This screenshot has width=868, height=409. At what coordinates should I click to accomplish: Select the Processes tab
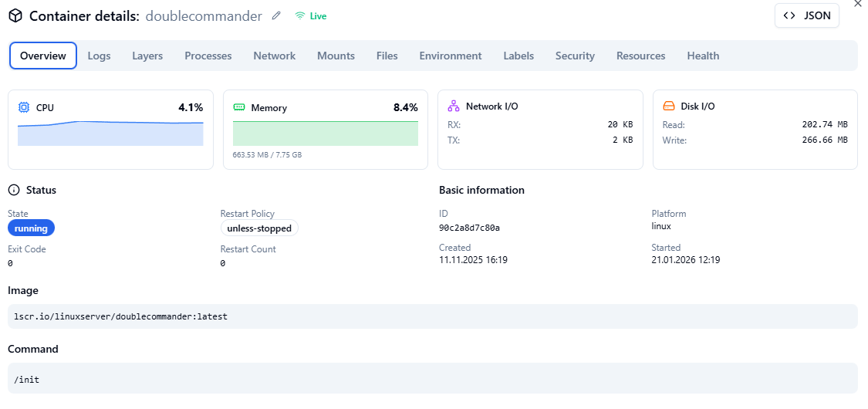[x=208, y=56]
